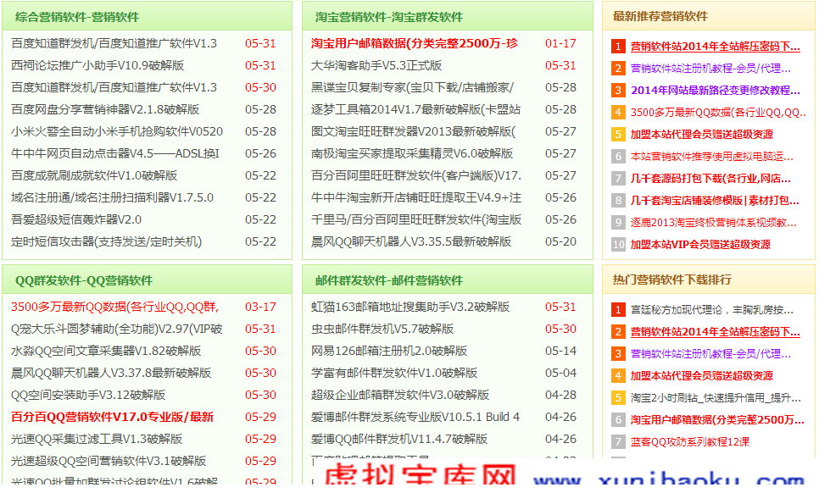The image size is (819, 504).
Task: Open 逐梦工具箱2014V1.7最新破解版 link
Action: pyautogui.click(x=415, y=109)
